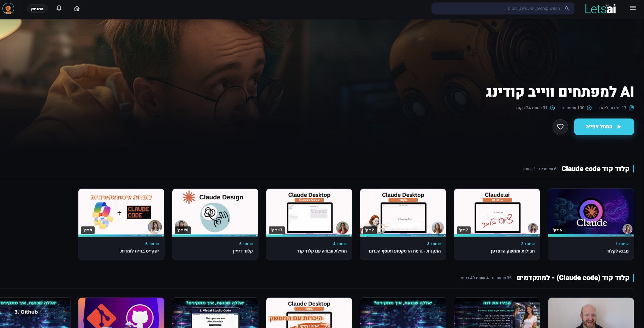Click the lesson title יוזקייס בניית לומדות
644x328 pixels.
point(139,251)
